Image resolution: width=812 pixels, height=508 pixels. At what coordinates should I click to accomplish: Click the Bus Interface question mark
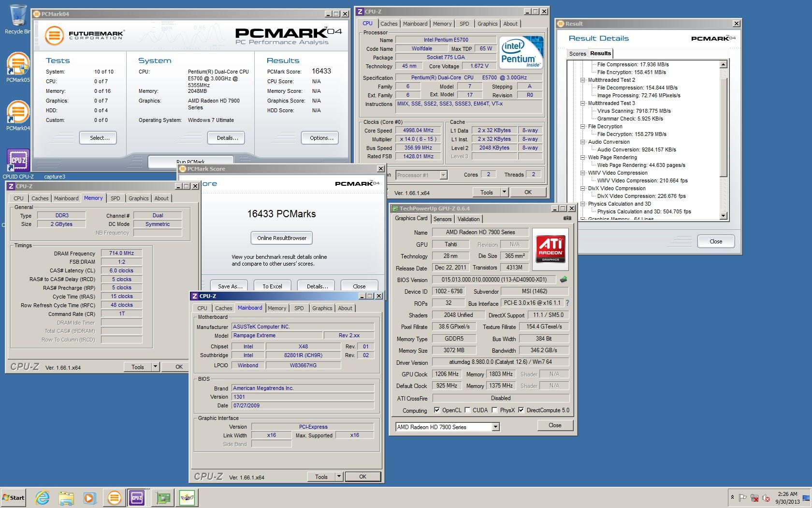click(567, 303)
